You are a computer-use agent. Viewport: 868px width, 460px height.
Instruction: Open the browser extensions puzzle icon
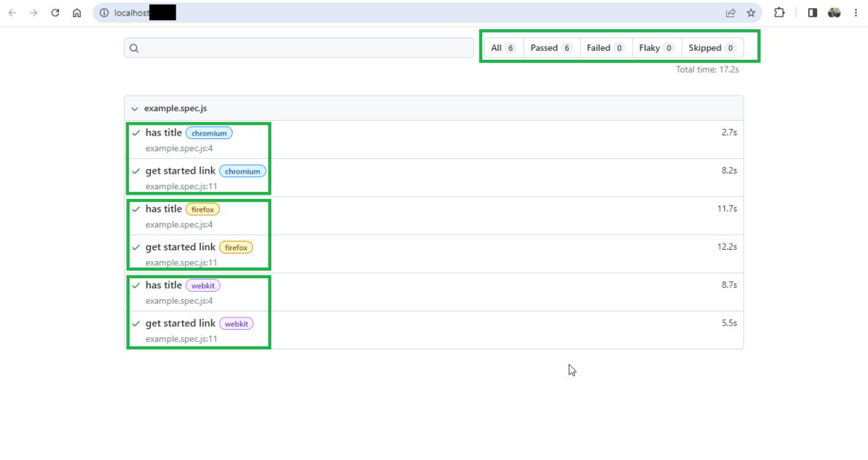[x=779, y=13]
